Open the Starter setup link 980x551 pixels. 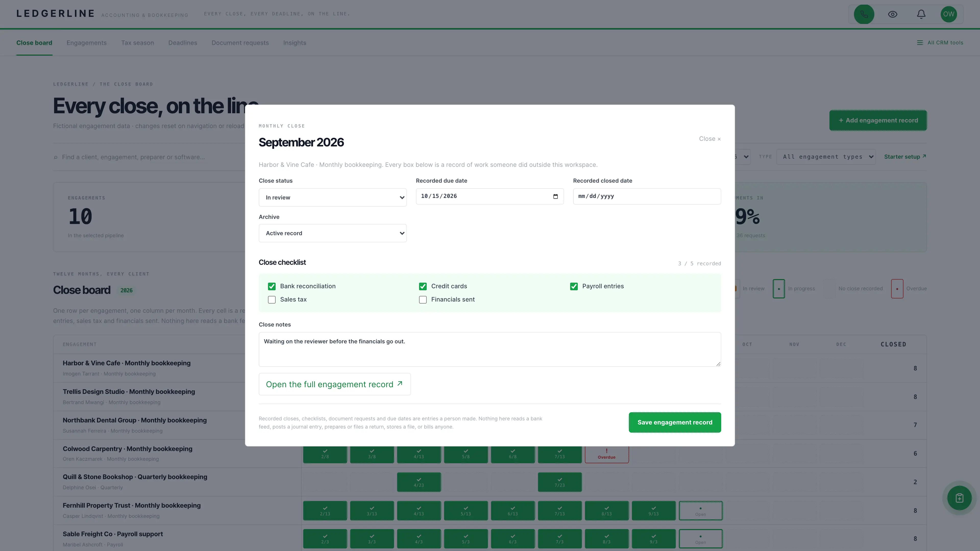click(905, 157)
